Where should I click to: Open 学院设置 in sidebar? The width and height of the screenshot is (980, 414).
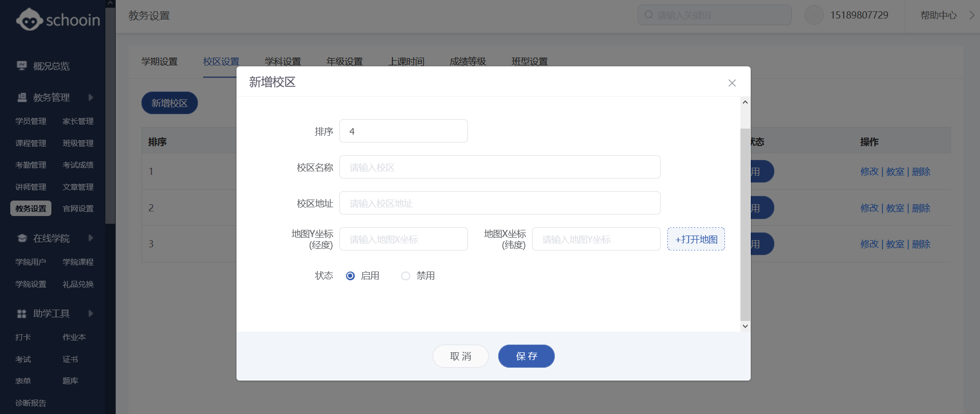(x=31, y=284)
